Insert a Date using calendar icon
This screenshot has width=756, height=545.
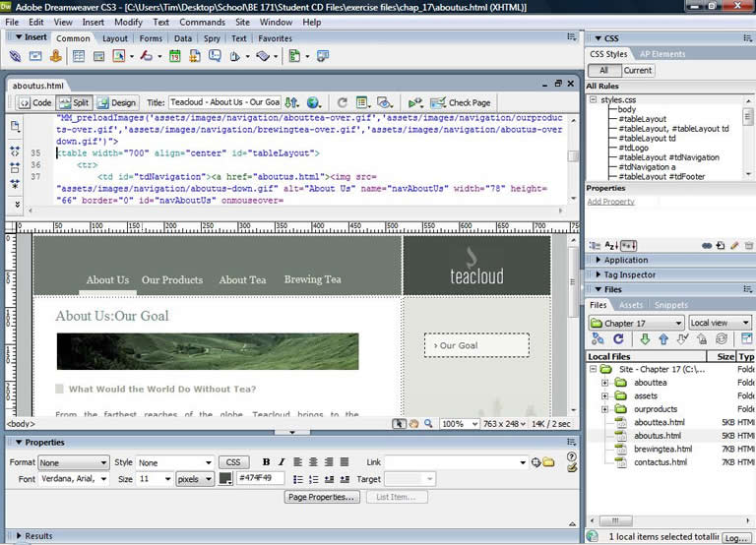click(175, 56)
